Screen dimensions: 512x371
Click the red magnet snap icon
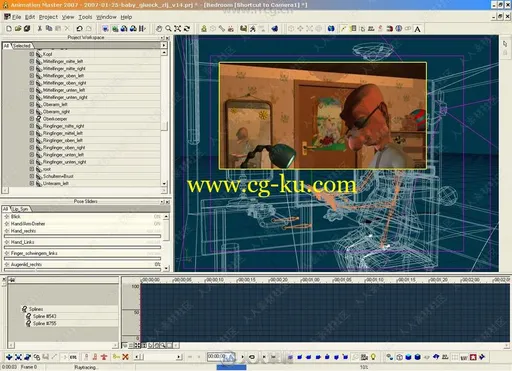(389, 29)
